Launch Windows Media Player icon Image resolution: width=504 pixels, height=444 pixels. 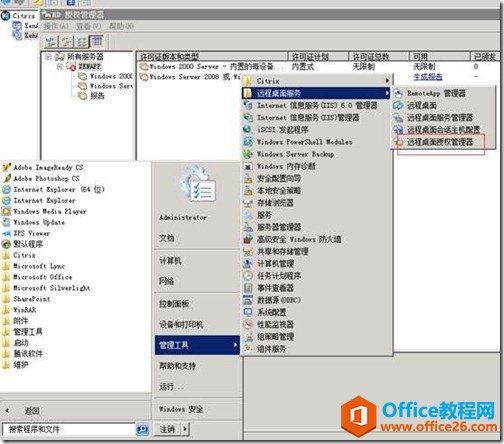point(6,211)
